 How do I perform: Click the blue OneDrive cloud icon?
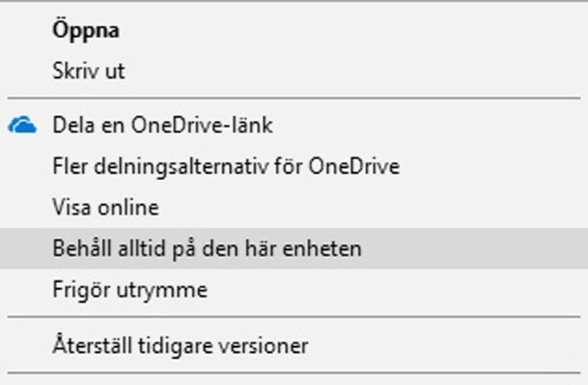click(x=22, y=125)
